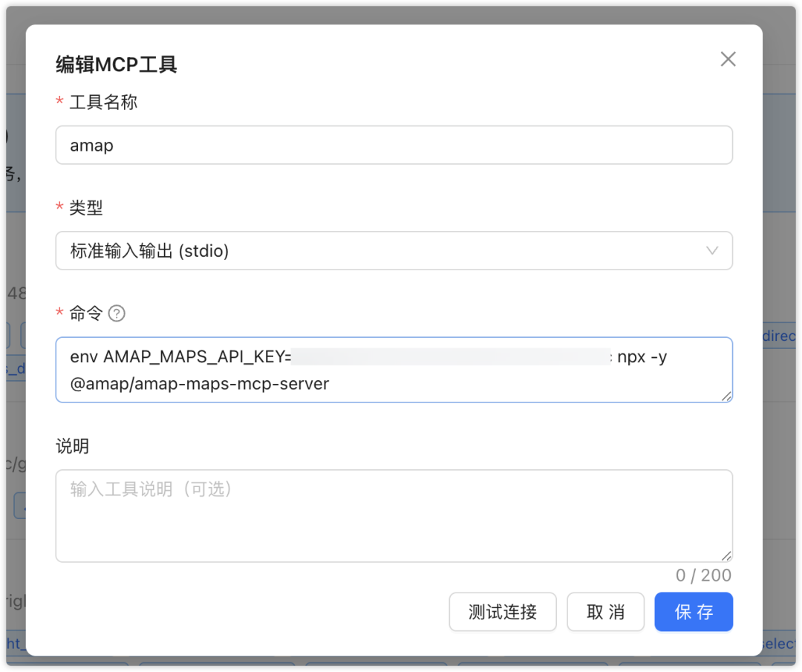Click the 工具名称 input containing amap
This screenshot has height=672, width=802.
(394, 146)
